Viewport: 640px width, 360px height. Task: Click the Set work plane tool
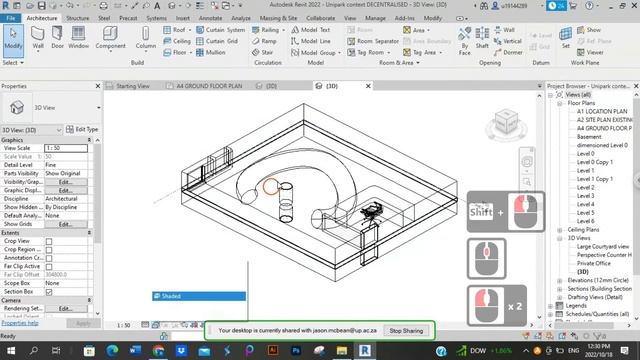(x=566, y=38)
